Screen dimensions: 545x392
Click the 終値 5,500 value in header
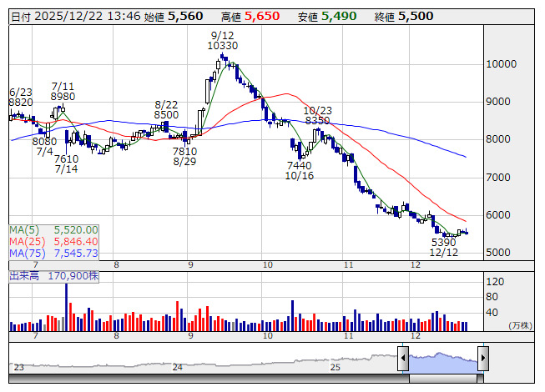[415, 15]
